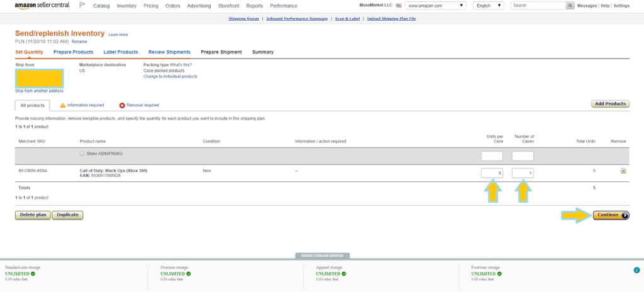
Task: Click the search magnifier icon
Action: (570, 6)
